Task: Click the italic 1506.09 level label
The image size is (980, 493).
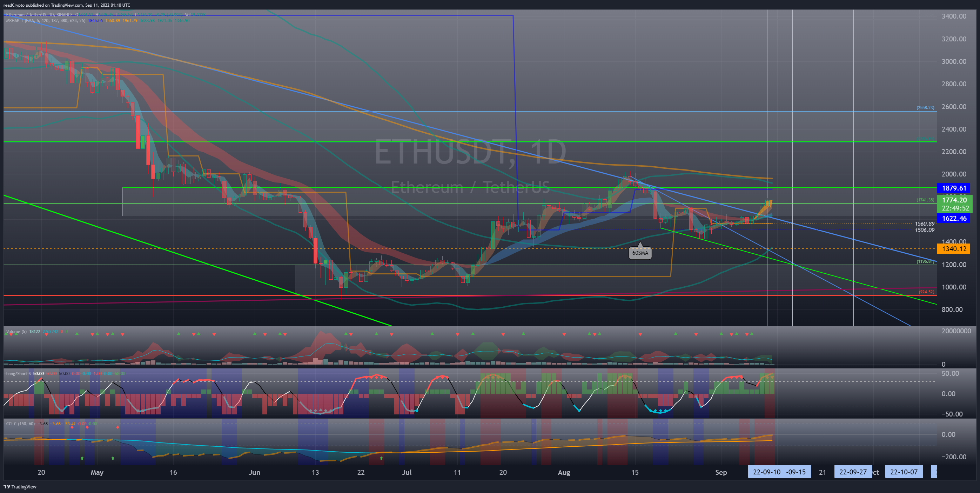Action: click(x=925, y=230)
